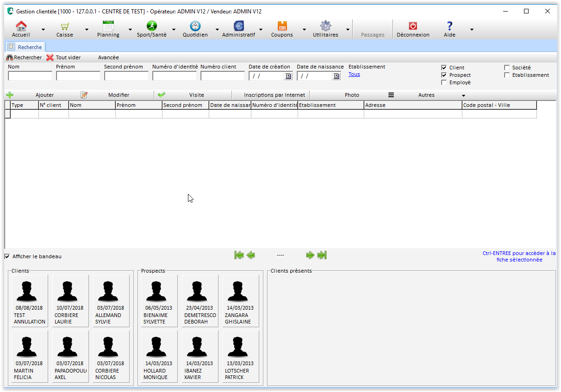Click the Planning calendar icon
561x392 pixels.
pyautogui.click(x=108, y=26)
